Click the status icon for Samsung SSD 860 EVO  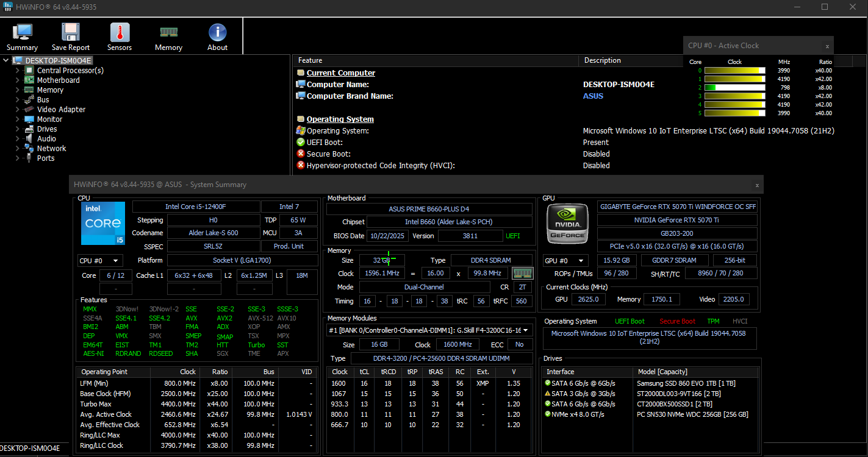point(548,383)
